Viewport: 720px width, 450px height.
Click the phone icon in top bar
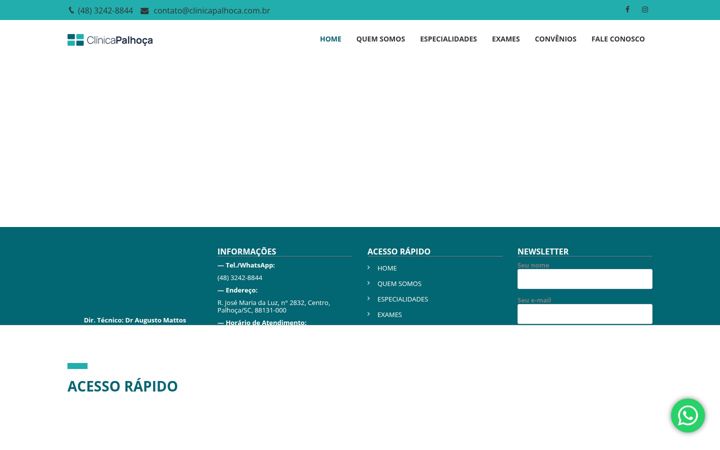[x=71, y=10]
